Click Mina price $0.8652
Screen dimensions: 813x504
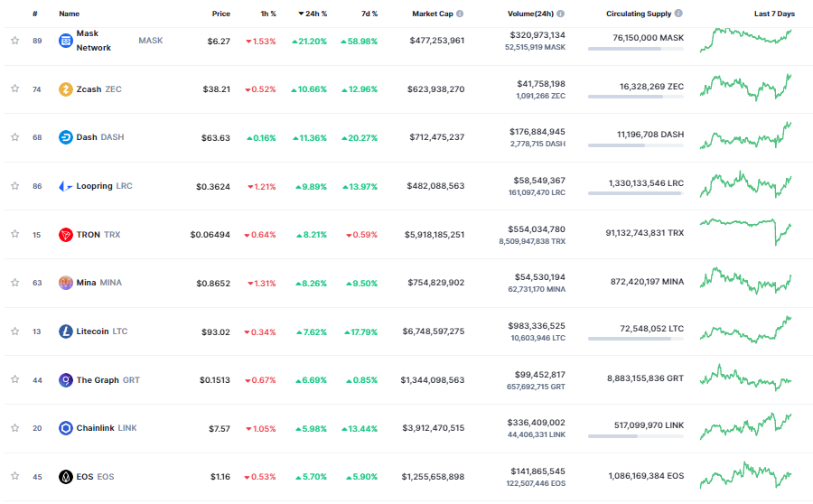[213, 283]
